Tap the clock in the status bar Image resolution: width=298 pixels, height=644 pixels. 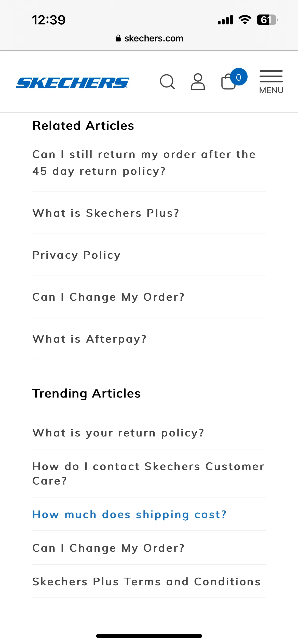coord(49,20)
